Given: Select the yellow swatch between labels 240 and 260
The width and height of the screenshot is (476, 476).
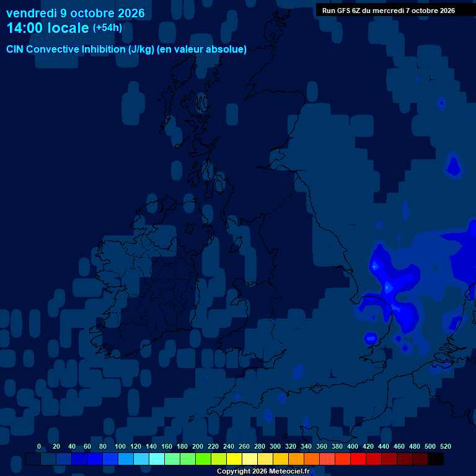Looking at the screenshot, I should tap(234, 459).
